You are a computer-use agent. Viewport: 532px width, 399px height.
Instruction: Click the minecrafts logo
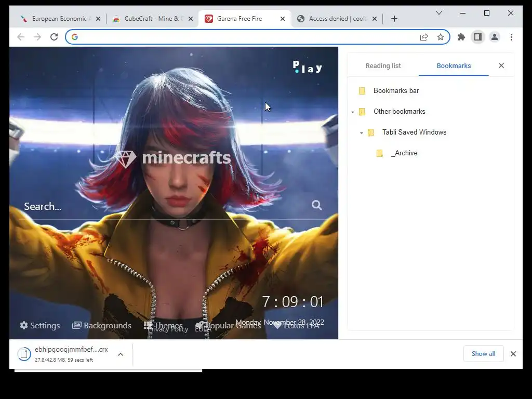pyautogui.click(x=173, y=158)
